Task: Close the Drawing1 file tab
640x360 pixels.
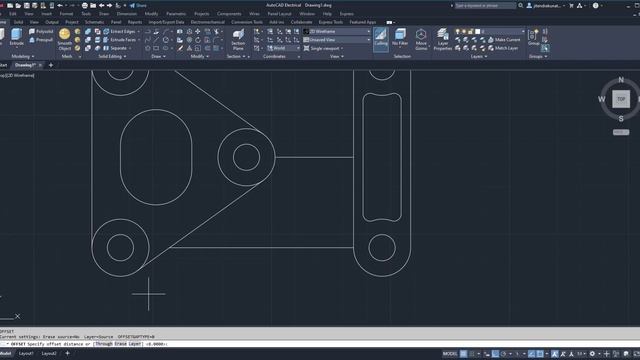Action: 40,65
